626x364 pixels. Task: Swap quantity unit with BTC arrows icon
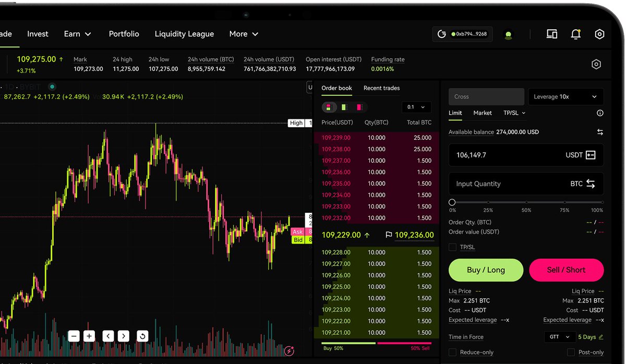click(591, 184)
